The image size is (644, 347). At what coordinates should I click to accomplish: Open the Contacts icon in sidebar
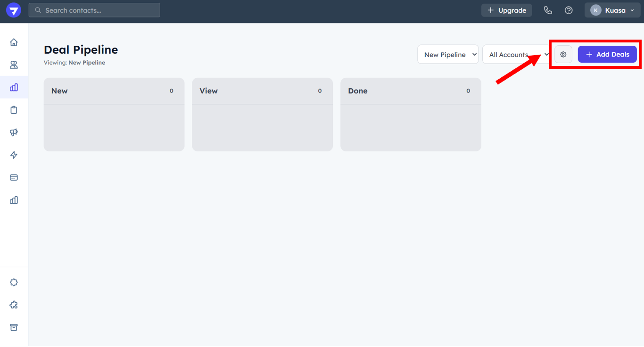(x=14, y=65)
